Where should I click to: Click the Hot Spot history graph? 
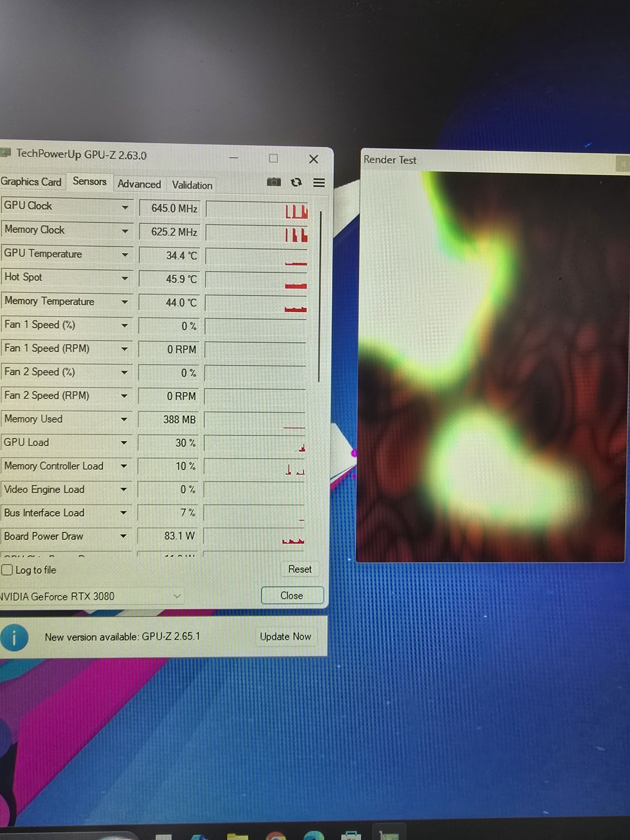pyautogui.click(x=257, y=280)
